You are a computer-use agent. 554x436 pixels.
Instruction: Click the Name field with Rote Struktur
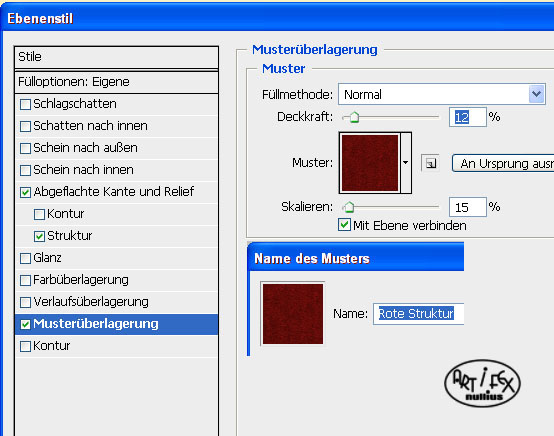pyautogui.click(x=418, y=313)
